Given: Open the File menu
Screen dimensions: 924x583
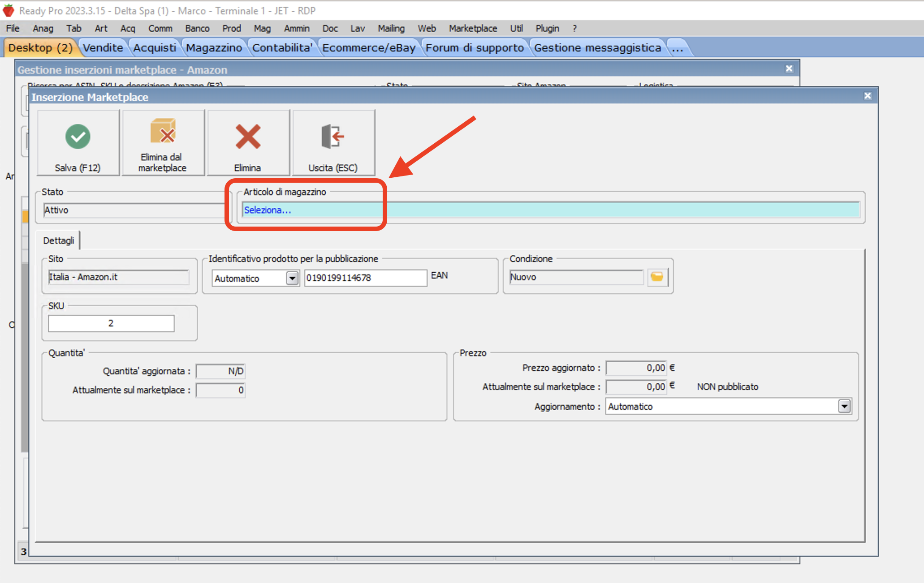Looking at the screenshot, I should pos(13,28).
